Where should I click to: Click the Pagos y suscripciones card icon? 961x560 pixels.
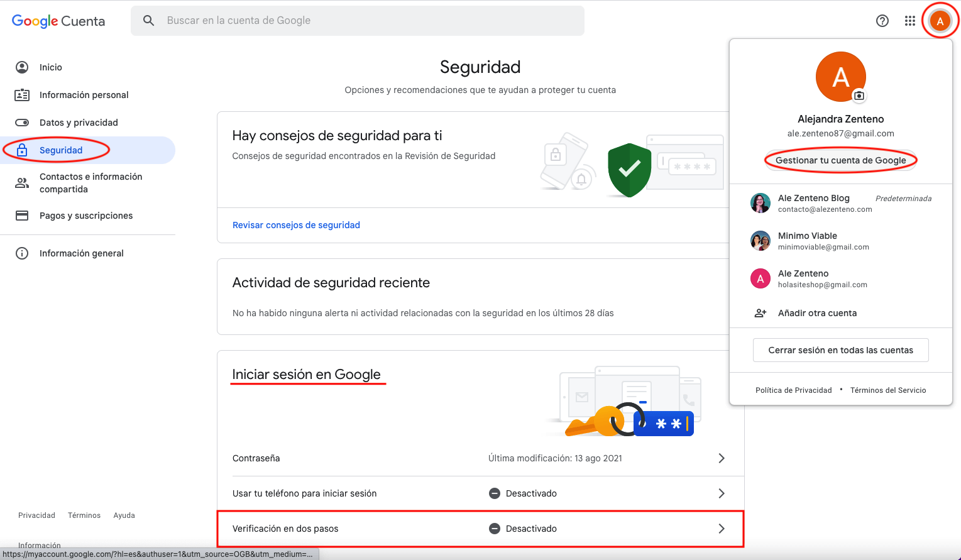point(22,216)
